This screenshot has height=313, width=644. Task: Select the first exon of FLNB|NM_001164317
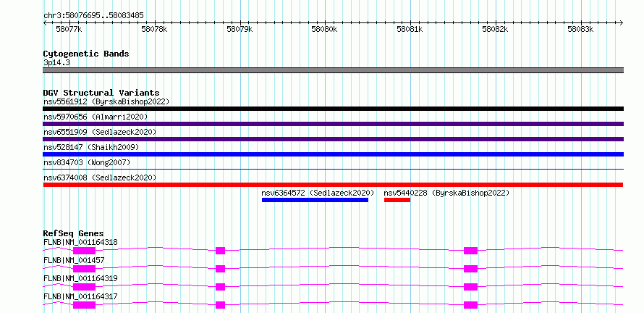tap(84, 305)
